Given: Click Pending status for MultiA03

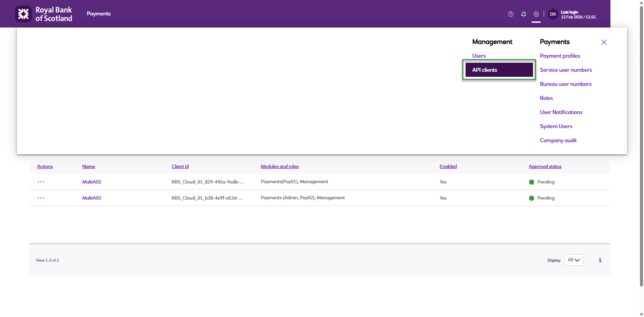Looking at the screenshot, I should click(542, 198).
